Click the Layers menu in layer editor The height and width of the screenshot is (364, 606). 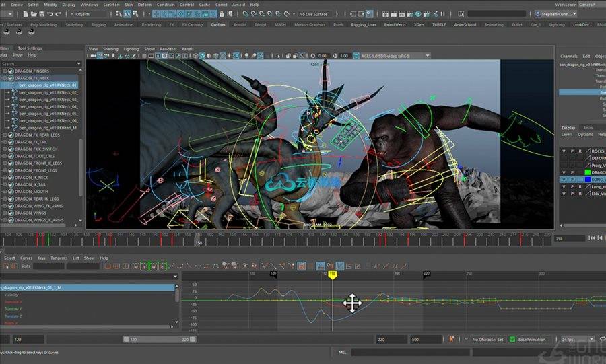coord(566,135)
